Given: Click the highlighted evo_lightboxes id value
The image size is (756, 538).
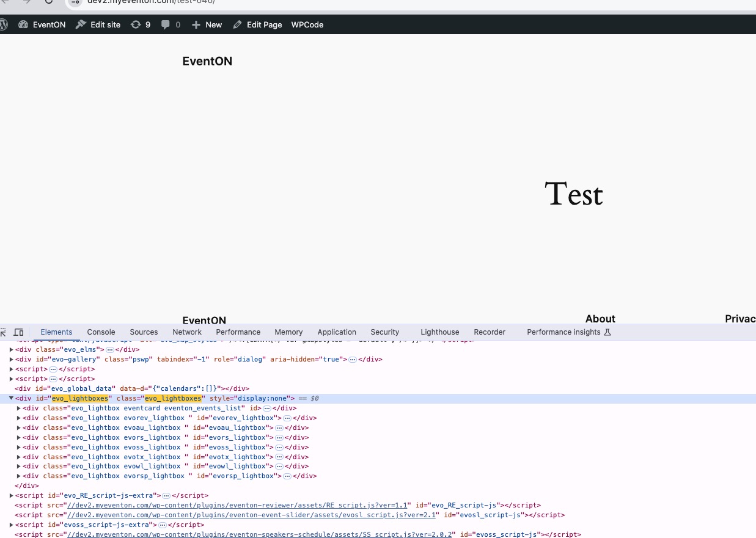Looking at the screenshot, I should pyautogui.click(x=80, y=398).
